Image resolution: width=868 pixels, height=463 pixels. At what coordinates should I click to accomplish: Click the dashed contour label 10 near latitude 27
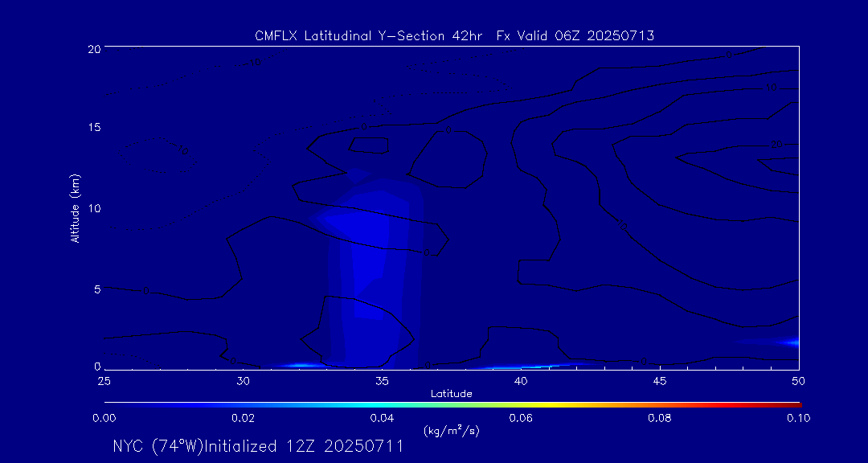182,150
